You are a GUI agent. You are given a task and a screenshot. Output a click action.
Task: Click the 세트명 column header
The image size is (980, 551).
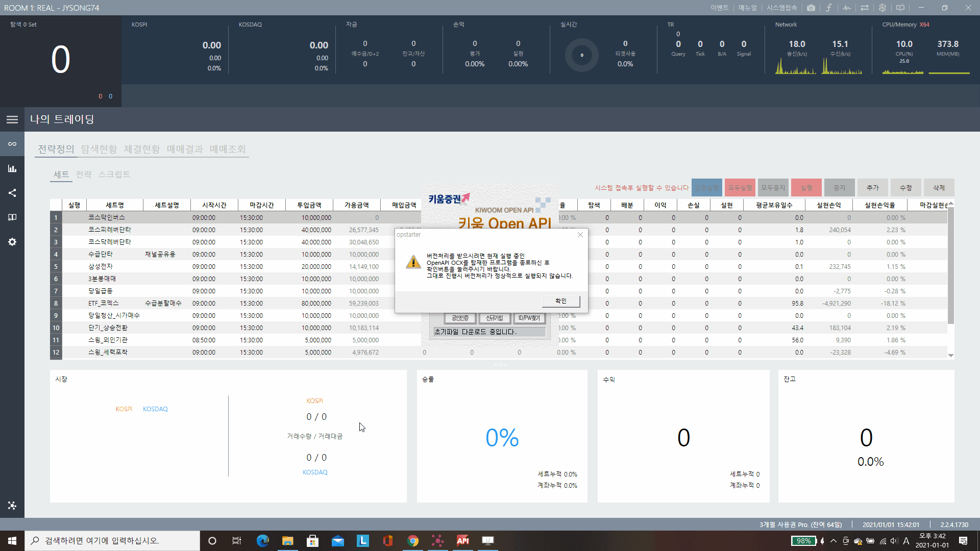(x=115, y=205)
